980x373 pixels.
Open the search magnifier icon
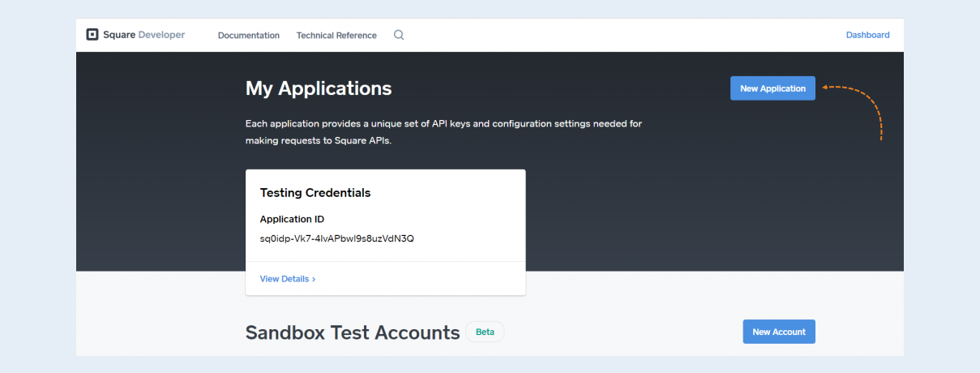pos(399,35)
